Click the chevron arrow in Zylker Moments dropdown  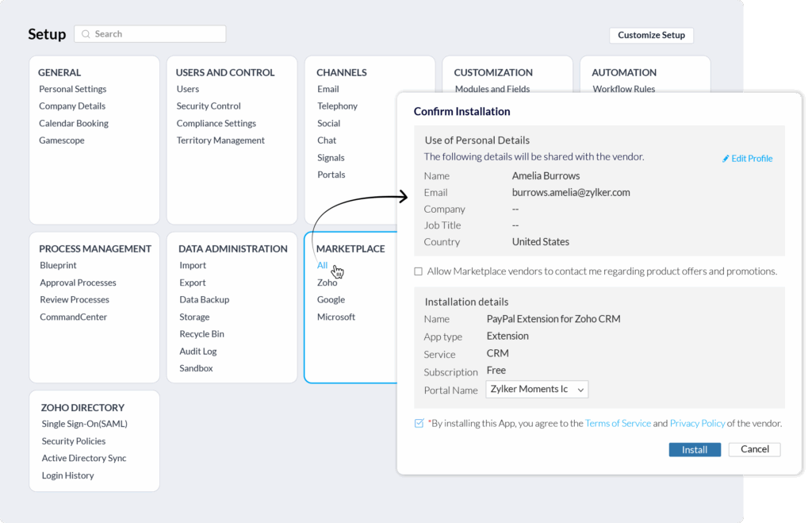580,390
